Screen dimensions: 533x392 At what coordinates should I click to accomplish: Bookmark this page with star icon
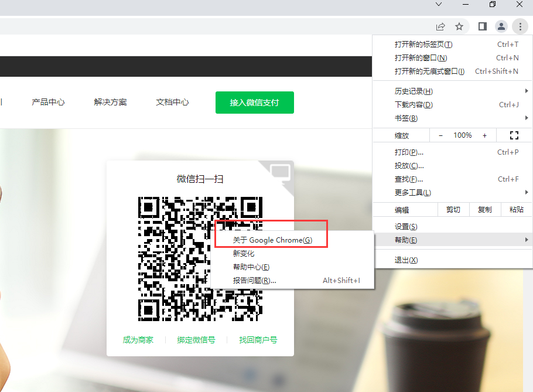[x=459, y=26]
